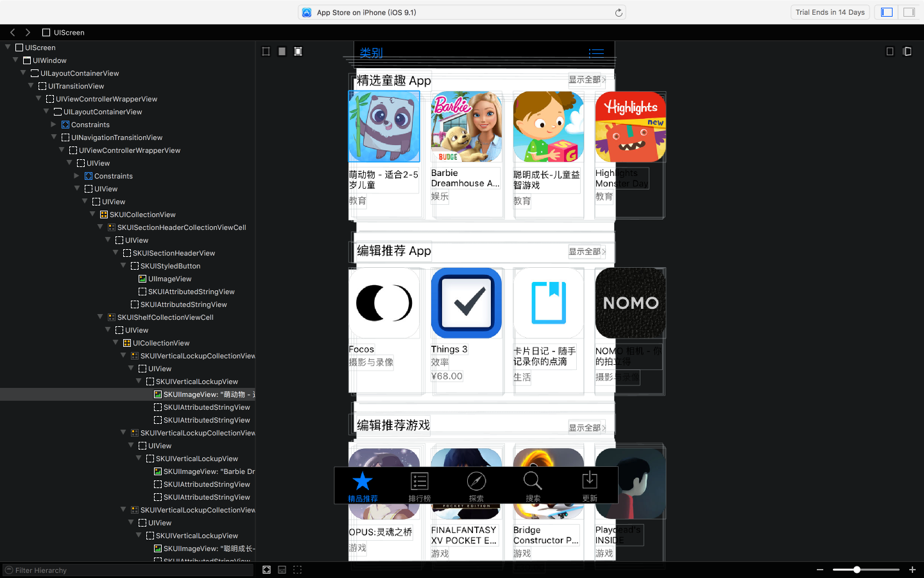Select the UIScreen breadcrumb item

click(x=64, y=32)
